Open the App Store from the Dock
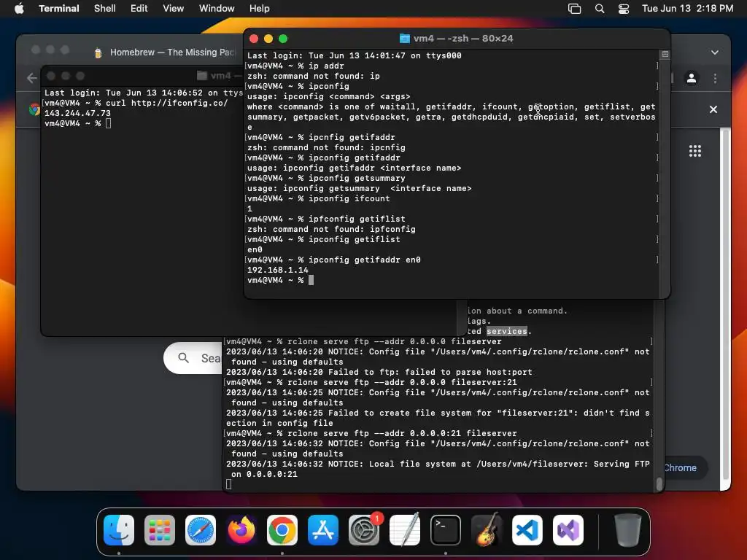 323,530
